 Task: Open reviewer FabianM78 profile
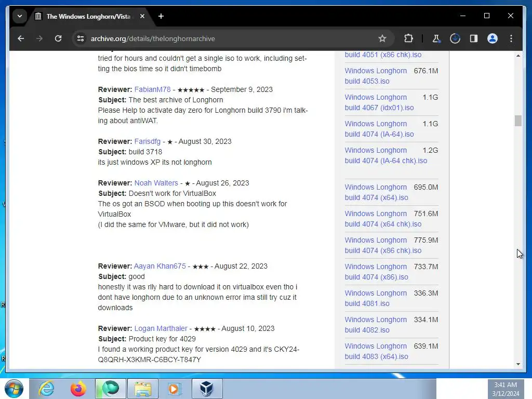pyautogui.click(x=152, y=89)
